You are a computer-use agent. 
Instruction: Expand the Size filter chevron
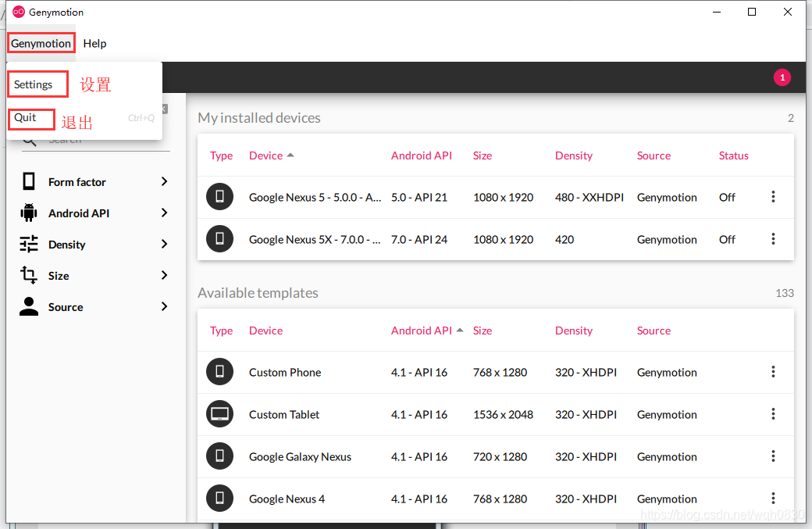(x=164, y=275)
